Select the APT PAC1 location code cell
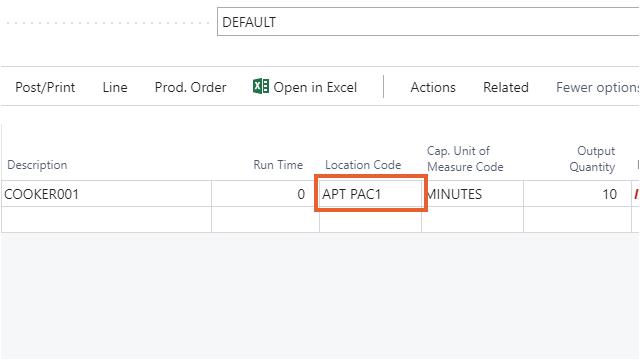Viewport: 640px width, 360px height. [x=371, y=194]
